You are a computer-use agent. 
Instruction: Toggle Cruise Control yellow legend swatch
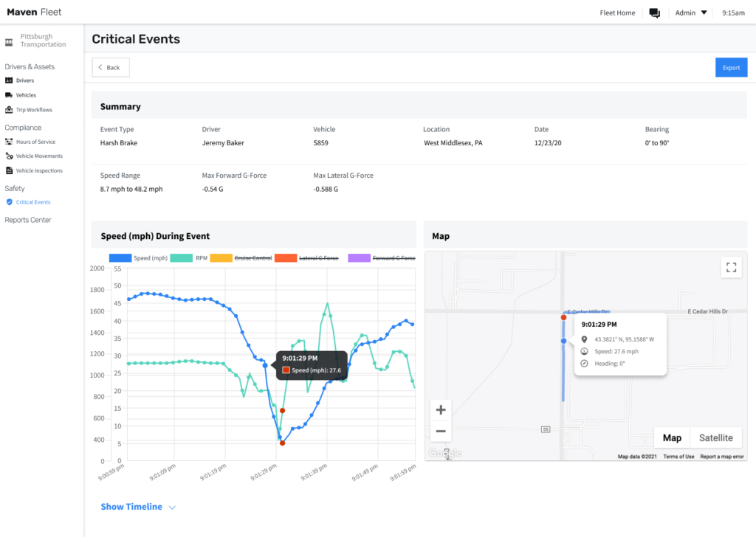pyautogui.click(x=221, y=258)
